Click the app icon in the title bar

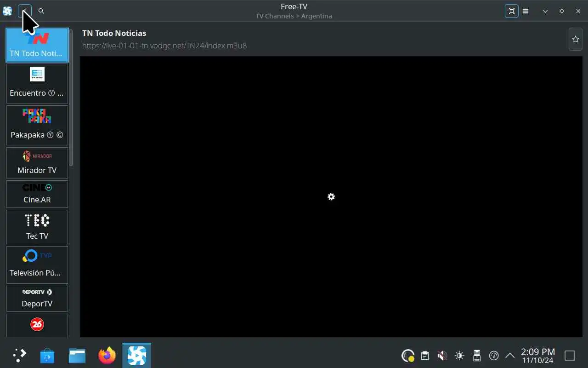7,11
